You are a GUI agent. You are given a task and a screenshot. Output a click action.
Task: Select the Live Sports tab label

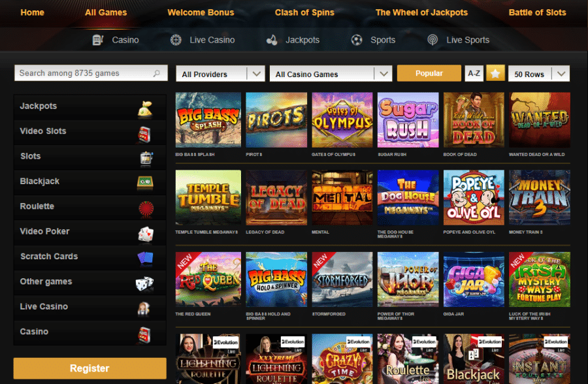coord(468,40)
